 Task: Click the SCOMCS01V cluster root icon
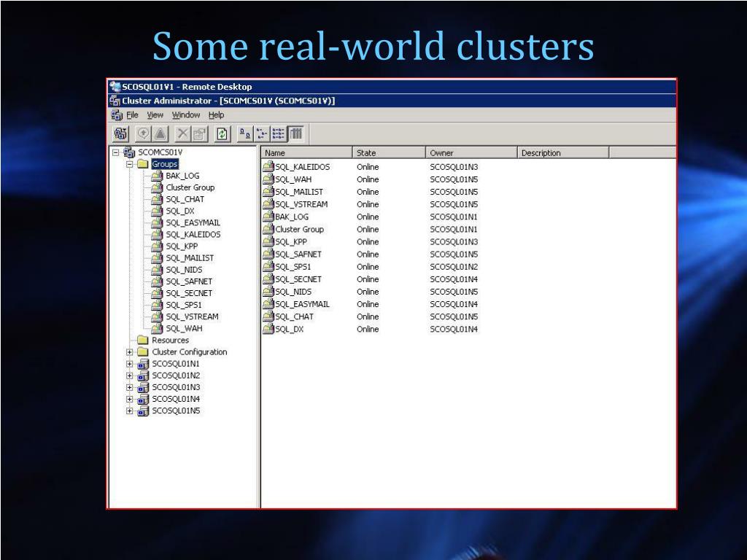coord(129,152)
